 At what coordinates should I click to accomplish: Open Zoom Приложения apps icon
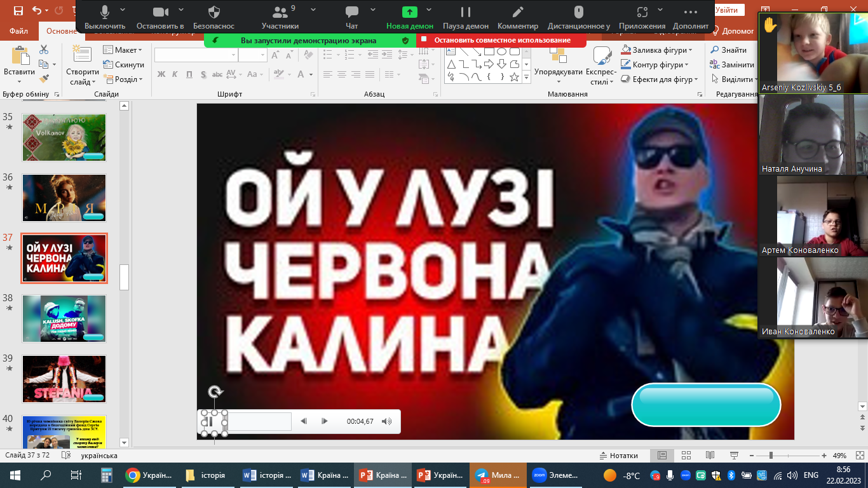point(642,17)
